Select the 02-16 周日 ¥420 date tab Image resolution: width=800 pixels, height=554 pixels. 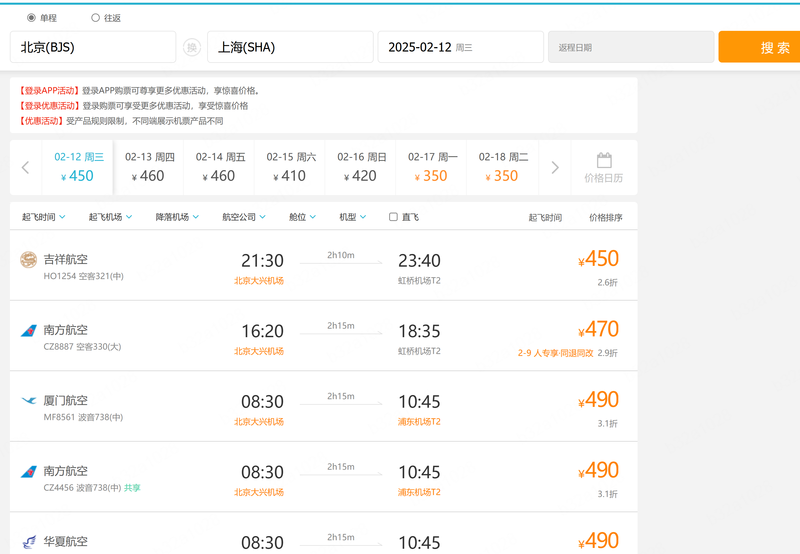tap(360, 167)
